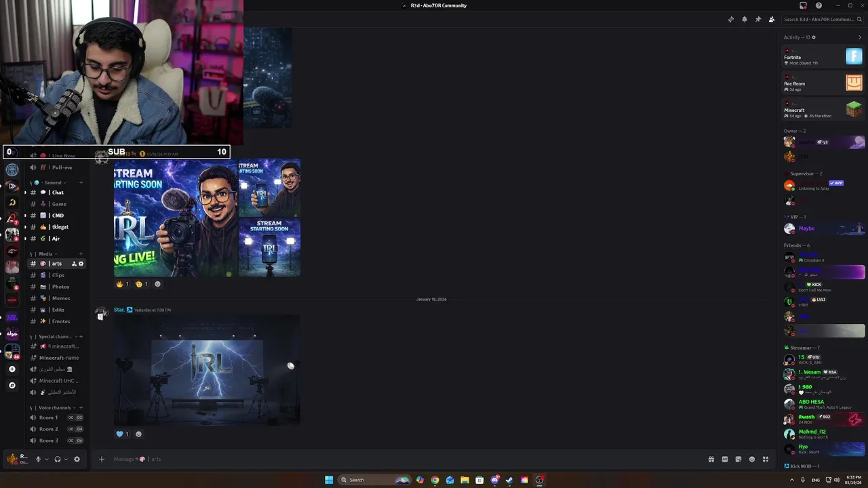
Task: Open File Explorer in taskbar
Action: point(465,480)
